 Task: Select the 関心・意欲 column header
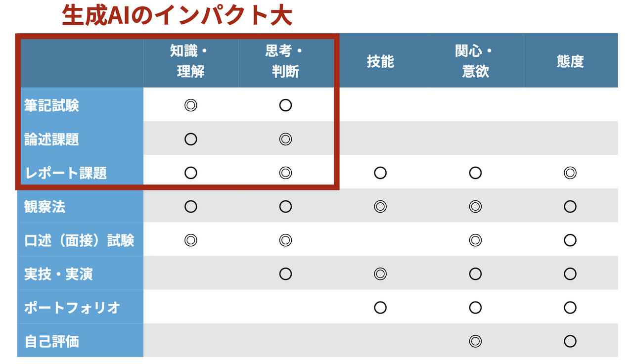475,61
